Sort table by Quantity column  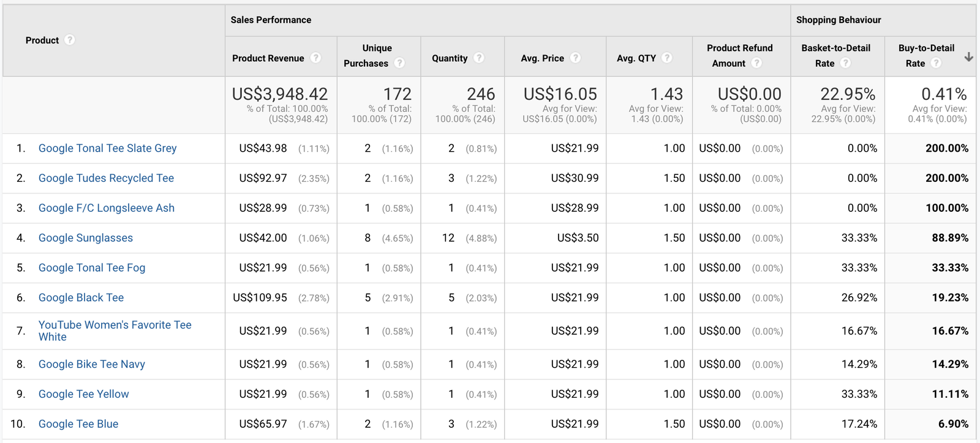point(450,58)
